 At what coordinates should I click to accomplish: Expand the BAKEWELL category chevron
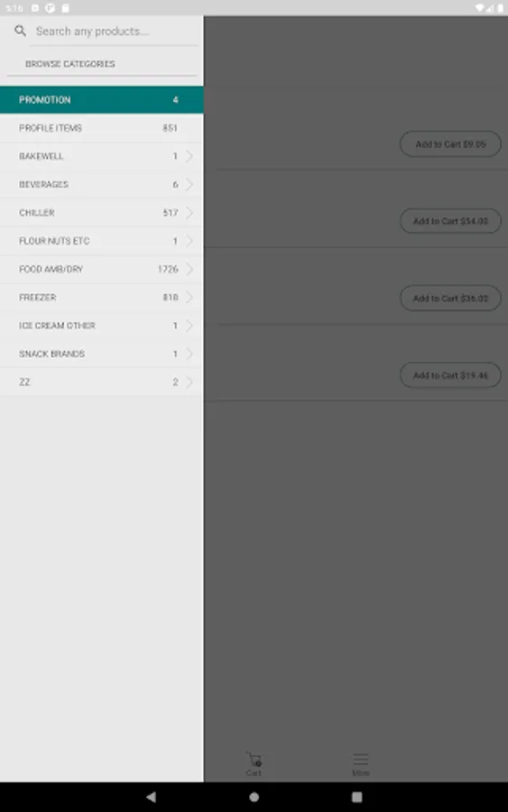[x=189, y=156]
